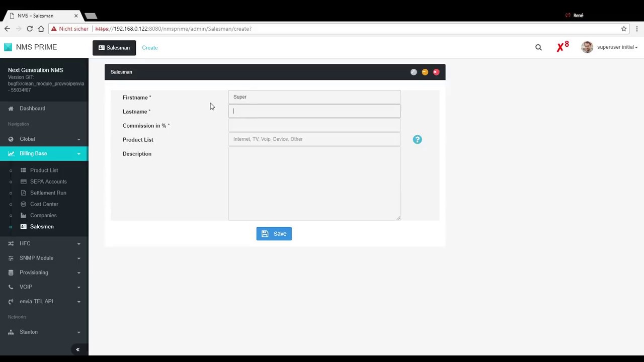Open SEPA Accounts in sidebar

48,182
